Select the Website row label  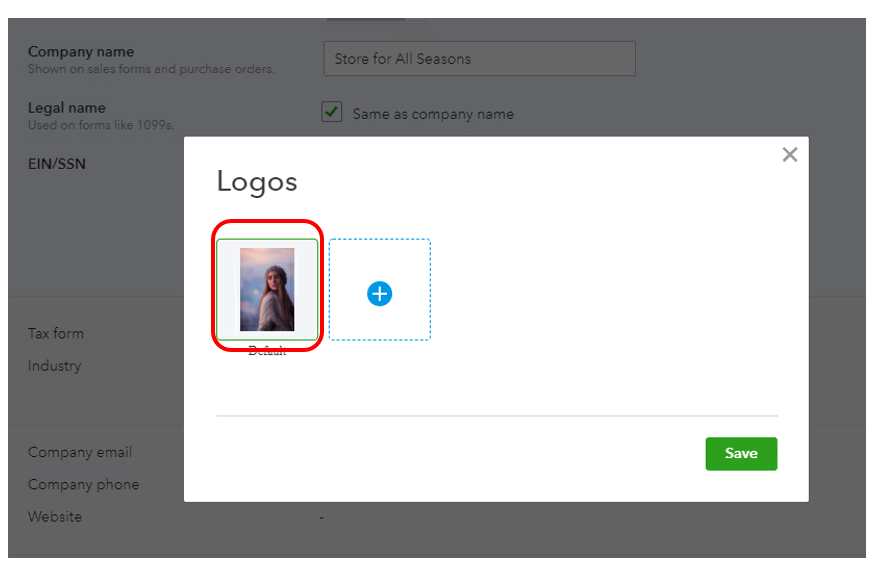click(55, 516)
